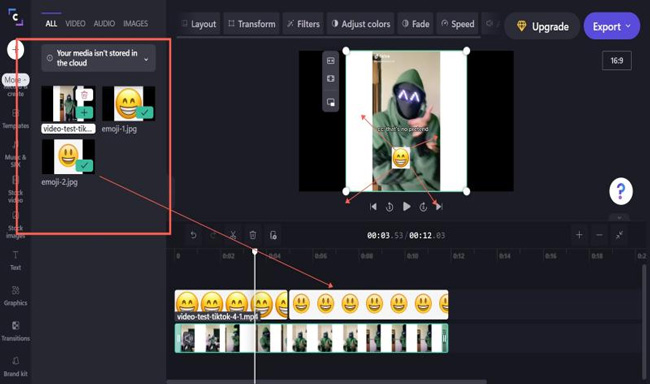Click the crop-to-fill icon beside preview
The width and height of the screenshot is (650, 384).
coord(330,79)
